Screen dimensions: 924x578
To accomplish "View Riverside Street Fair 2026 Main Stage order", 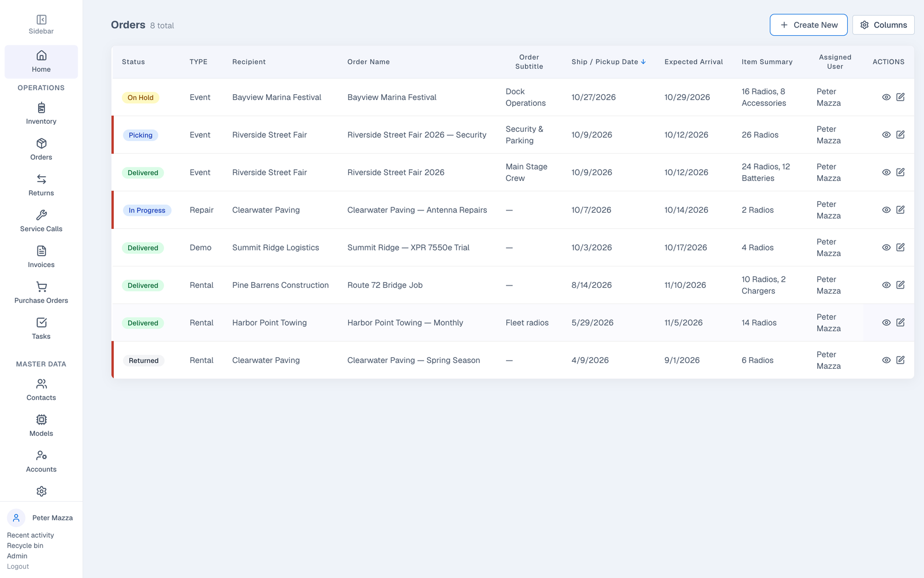I will pyautogui.click(x=886, y=172).
